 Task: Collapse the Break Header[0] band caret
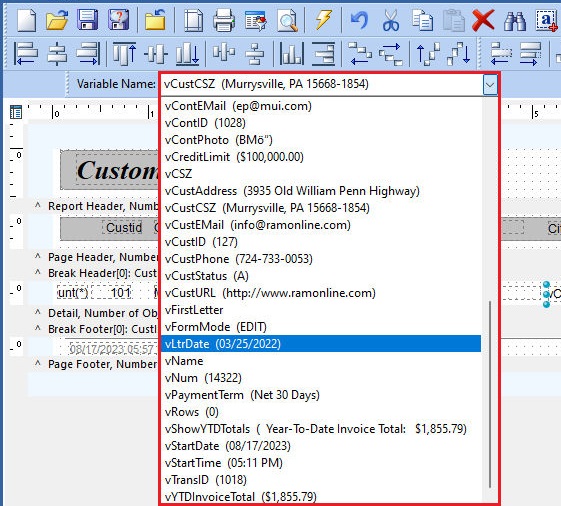pos(38,272)
